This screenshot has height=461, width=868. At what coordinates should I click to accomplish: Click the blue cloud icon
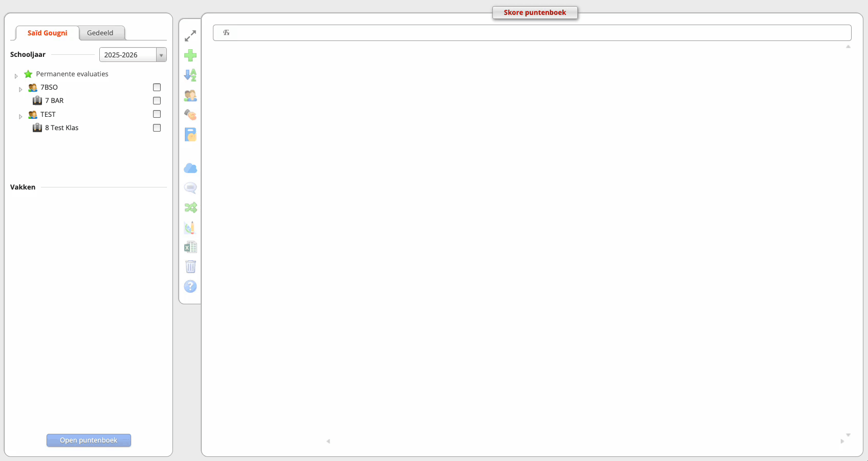190,169
